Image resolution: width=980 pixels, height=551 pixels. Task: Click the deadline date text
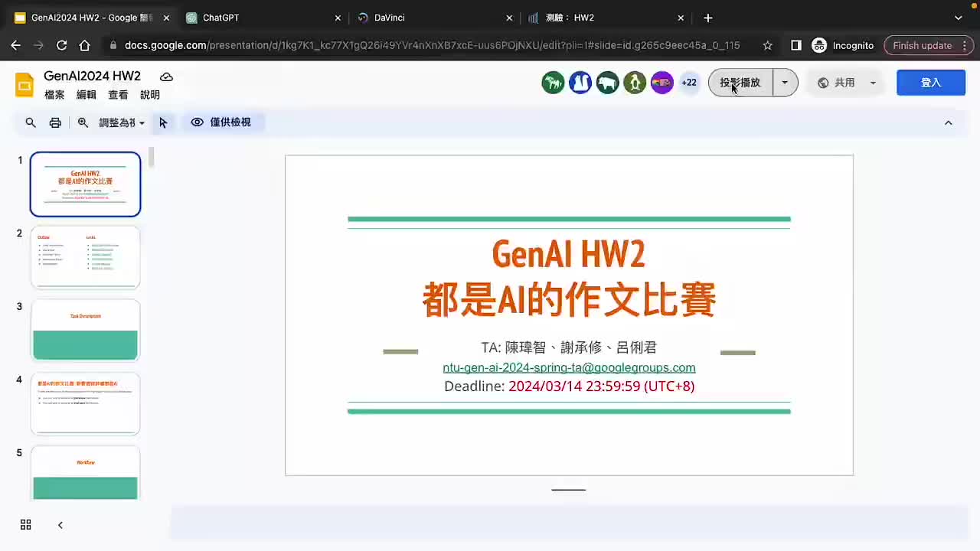click(x=601, y=386)
